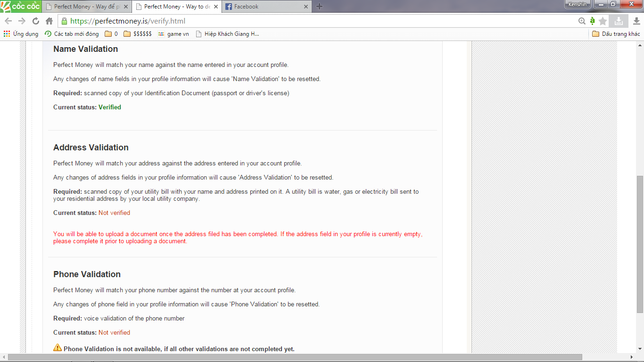
Task: Toggle the Vietnamese typing 'à' icon
Action: coord(593,21)
